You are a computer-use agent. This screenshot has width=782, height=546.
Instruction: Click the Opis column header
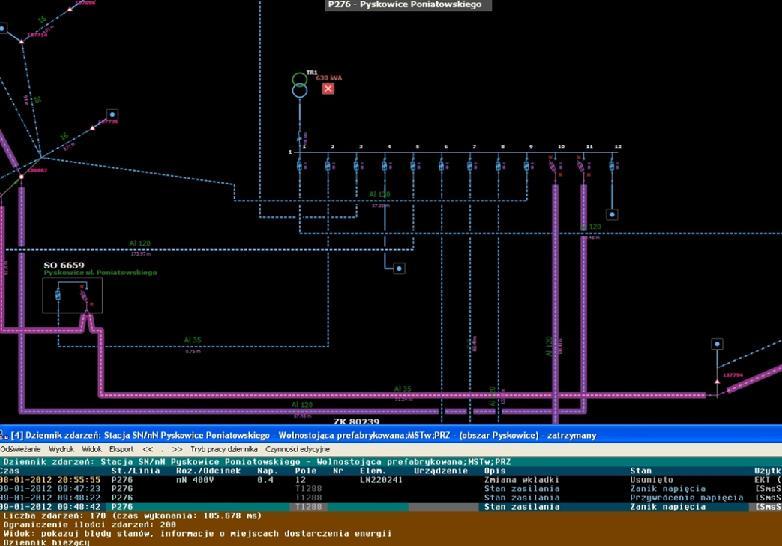(x=494, y=471)
